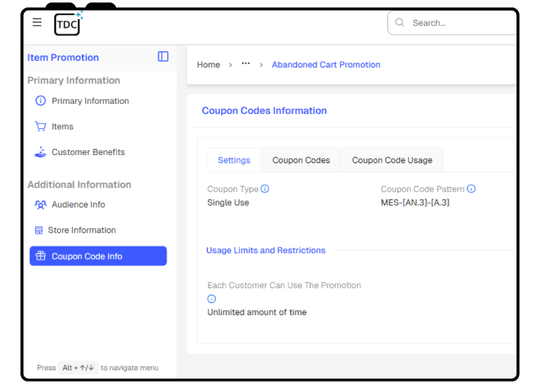540x384 pixels.
Task: Expand the breadcrumb ellipsis
Action: coord(246,63)
